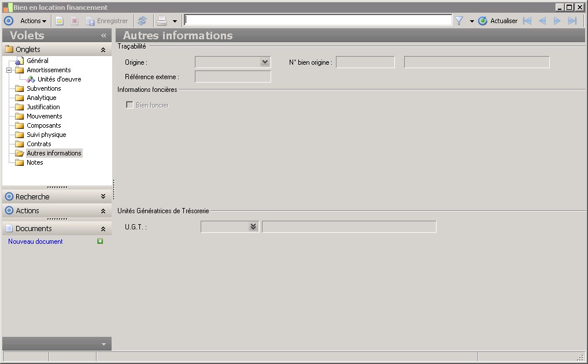Click the Onglets folder icon

click(9, 49)
